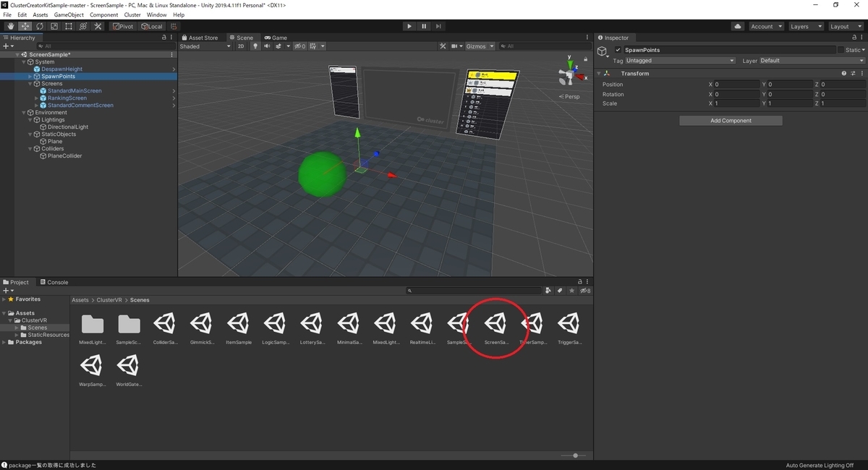Search by type icon in Project panel
This screenshot has width=868, height=470.
coord(549,291)
